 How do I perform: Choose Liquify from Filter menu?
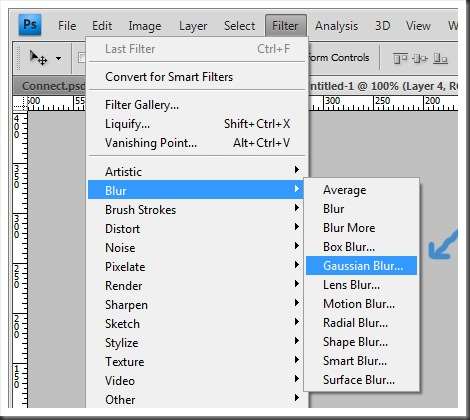(197, 124)
